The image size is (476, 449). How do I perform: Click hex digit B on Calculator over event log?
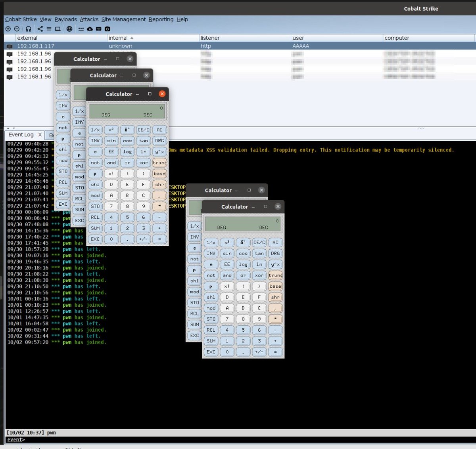coord(243,308)
